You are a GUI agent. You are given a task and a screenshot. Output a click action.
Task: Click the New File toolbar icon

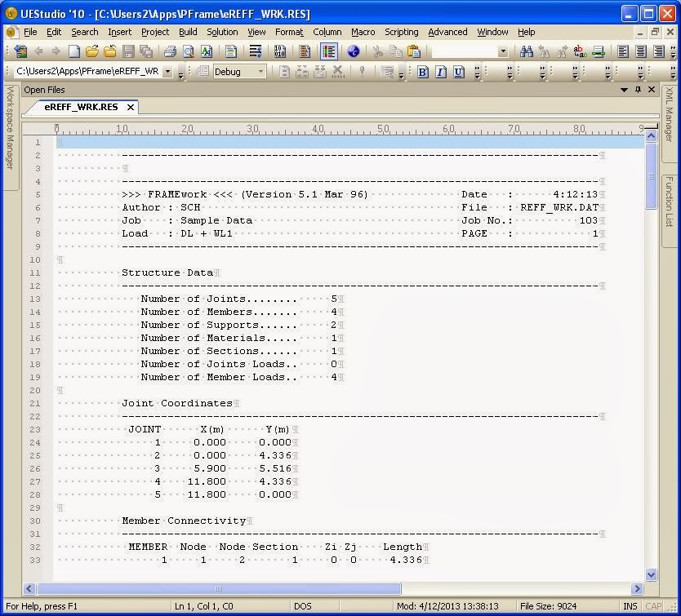[74, 51]
